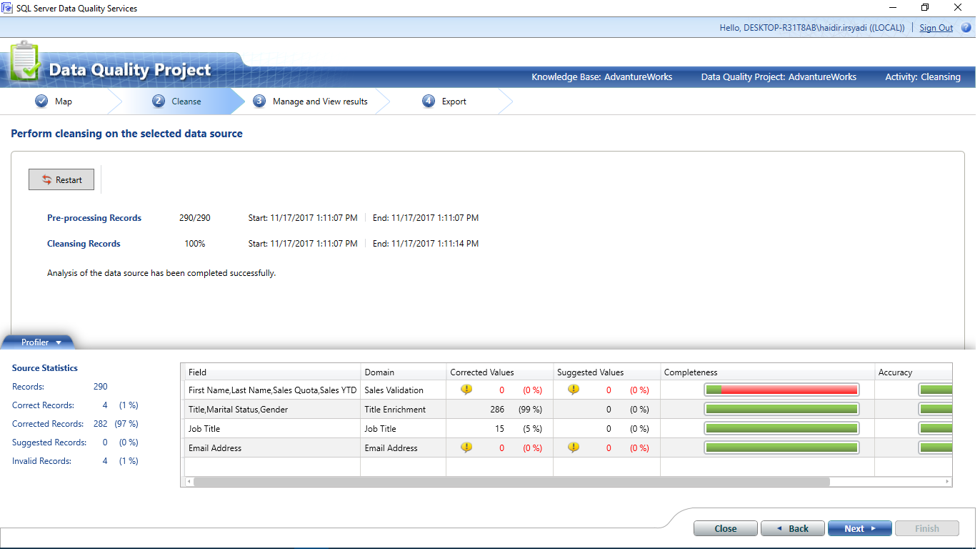The width and height of the screenshot is (980, 549).
Task: Click the right arrow of the grid scrollbar
Action: coord(946,482)
